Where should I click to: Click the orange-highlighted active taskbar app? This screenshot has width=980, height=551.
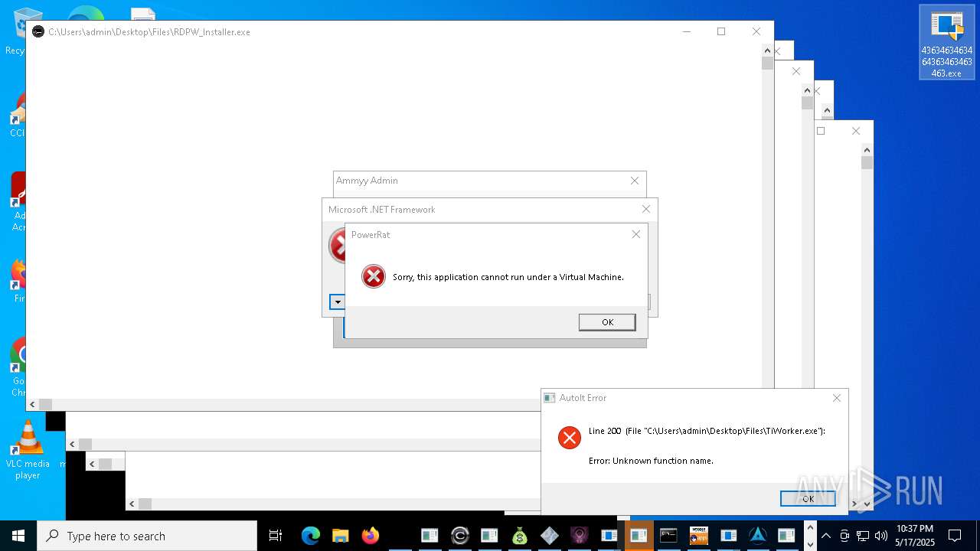click(x=639, y=536)
